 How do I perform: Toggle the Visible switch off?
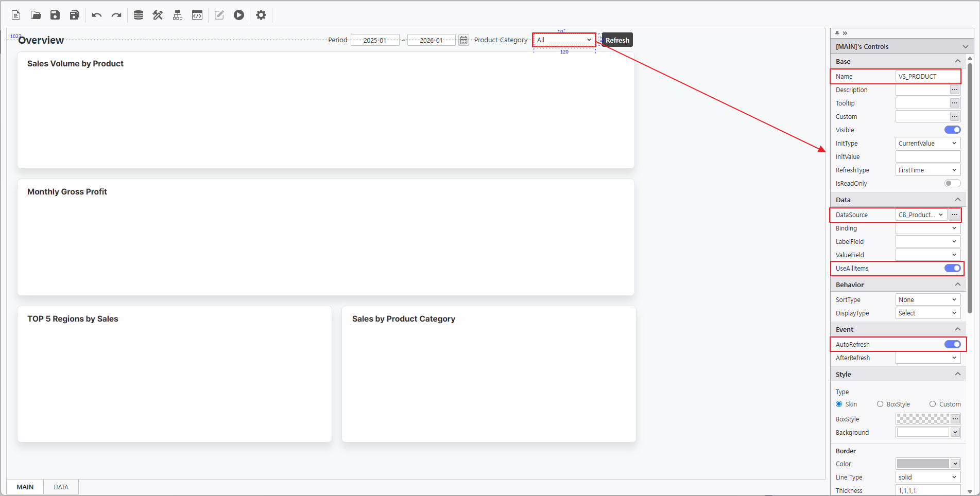point(952,130)
